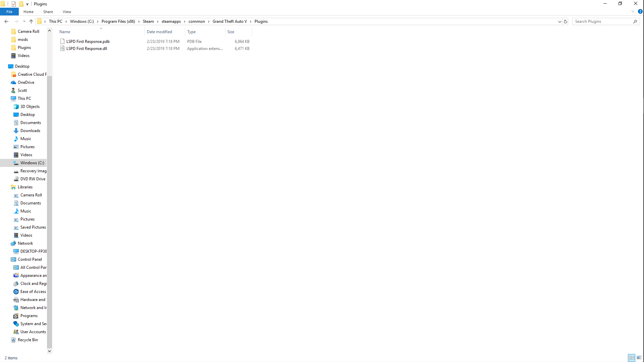Viewport: 644px width, 362px height.
Task: Open the Recycle Bin in navigation pane
Action: [x=28, y=340]
